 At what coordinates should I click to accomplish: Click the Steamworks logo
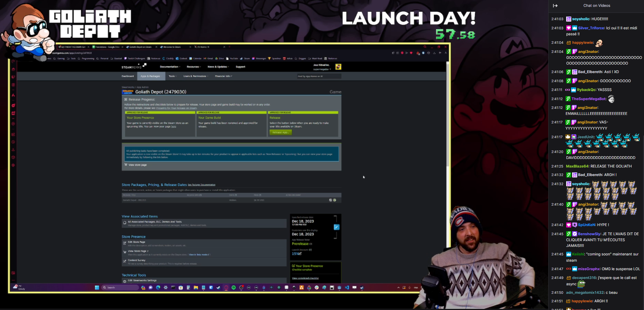(x=134, y=66)
